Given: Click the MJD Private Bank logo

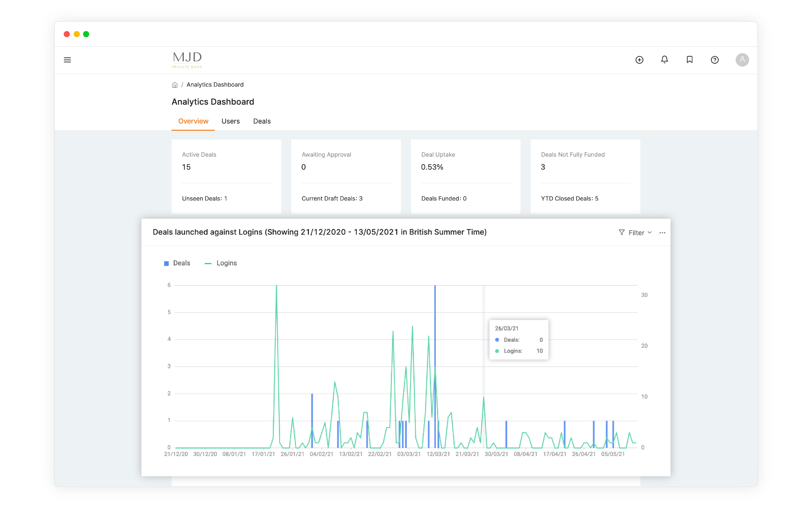Looking at the screenshot, I should coord(187,60).
